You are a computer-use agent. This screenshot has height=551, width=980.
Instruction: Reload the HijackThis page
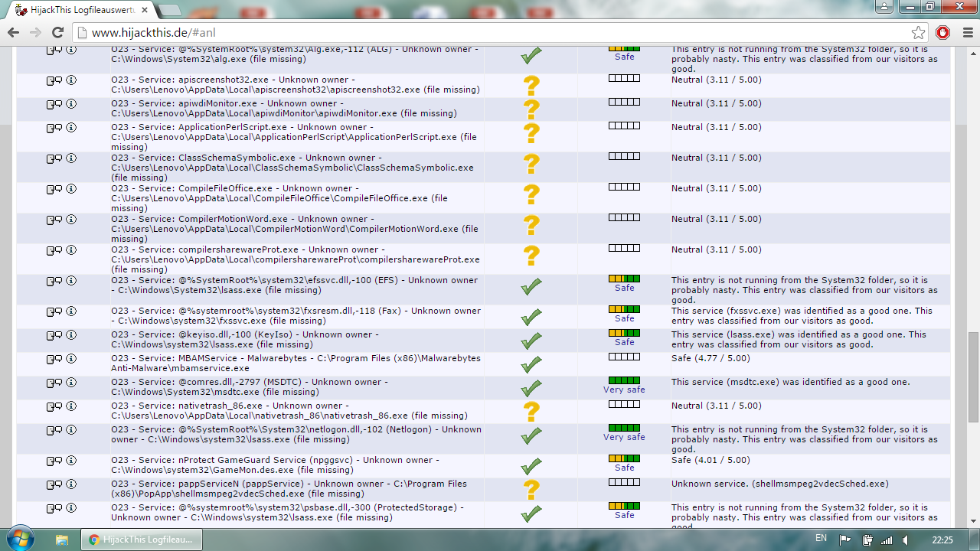click(x=57, y=32)
